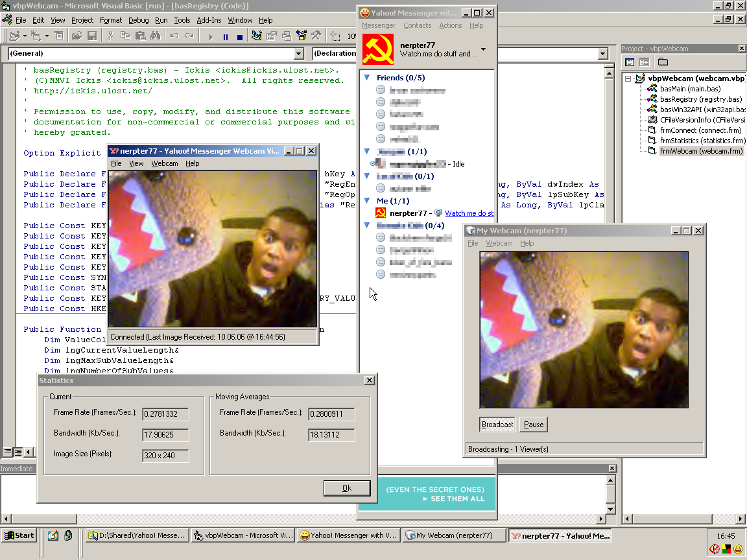Screen dimensions: 747x560
Task: Collapse the vbpWebcam project tree node
Action: pos(628,78)
